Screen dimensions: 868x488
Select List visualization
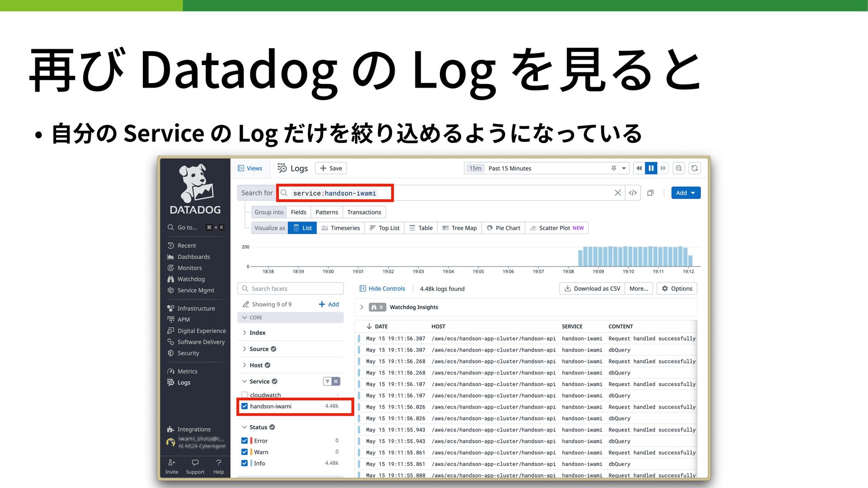click(x=302, y=228)
